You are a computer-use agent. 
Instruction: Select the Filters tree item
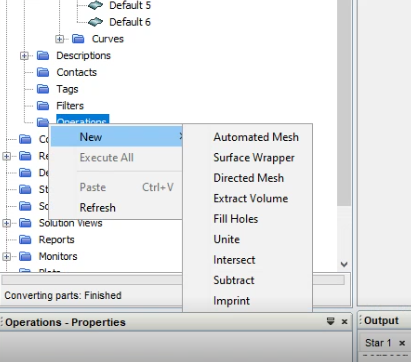tap(70, 105)
